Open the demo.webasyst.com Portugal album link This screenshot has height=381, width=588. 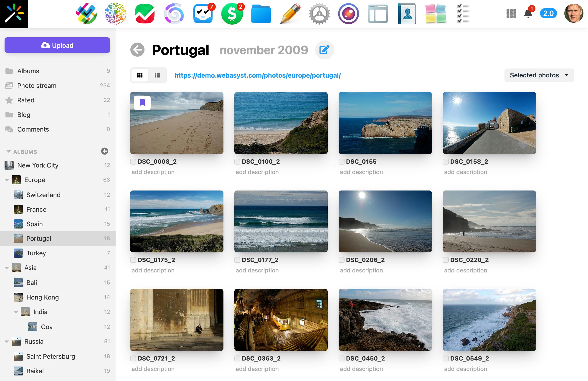257,75
